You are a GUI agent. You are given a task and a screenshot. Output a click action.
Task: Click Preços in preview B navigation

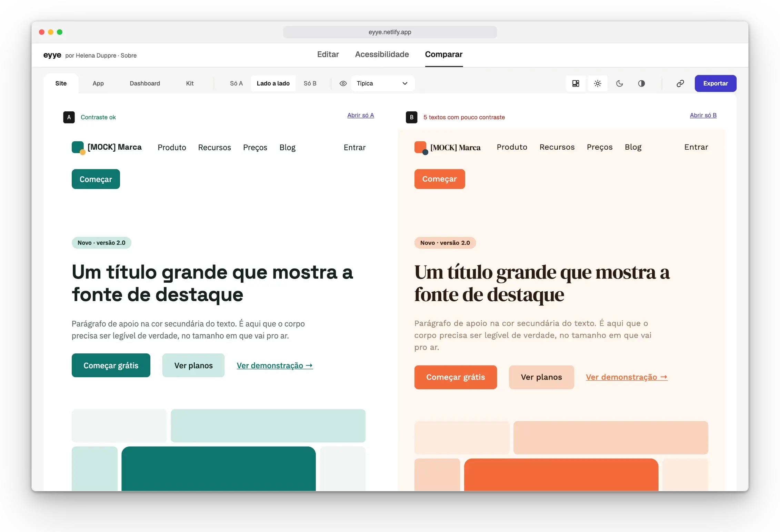(600, 147)
